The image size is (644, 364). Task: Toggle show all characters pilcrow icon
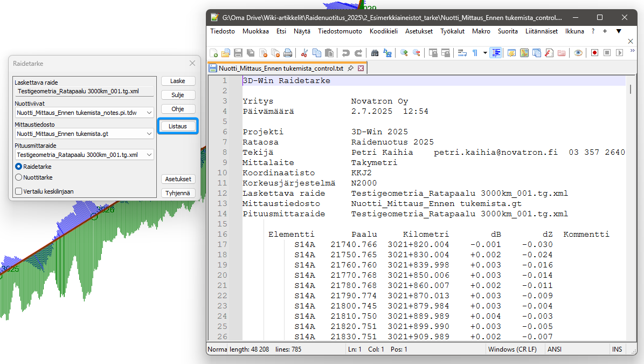pos(475,53)
